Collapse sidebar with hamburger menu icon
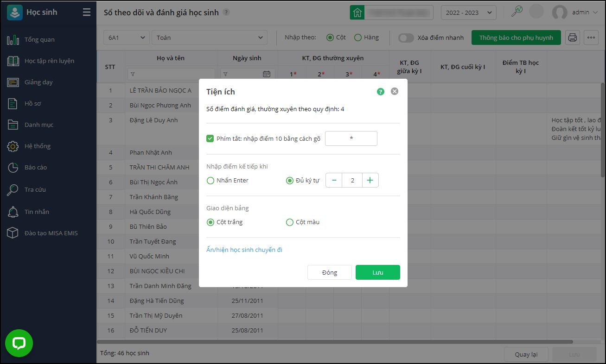This screenshot has width=606, height=364. pos(87,13)
